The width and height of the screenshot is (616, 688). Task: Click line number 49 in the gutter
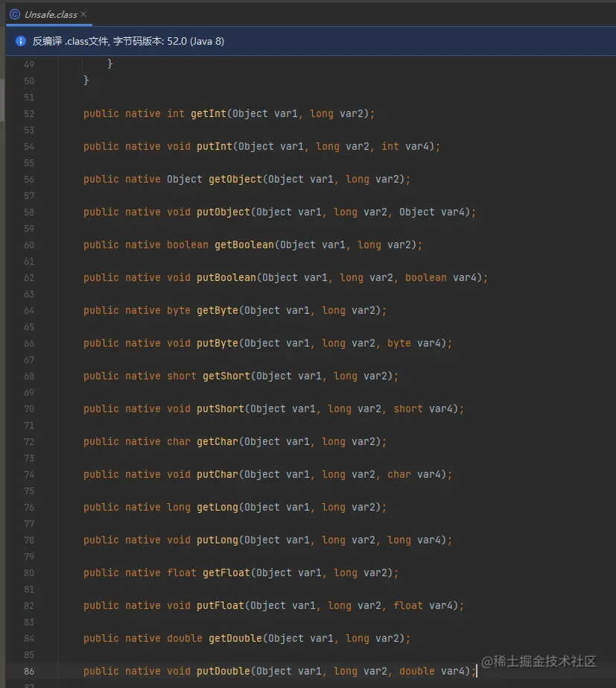[x=29, y=65]
